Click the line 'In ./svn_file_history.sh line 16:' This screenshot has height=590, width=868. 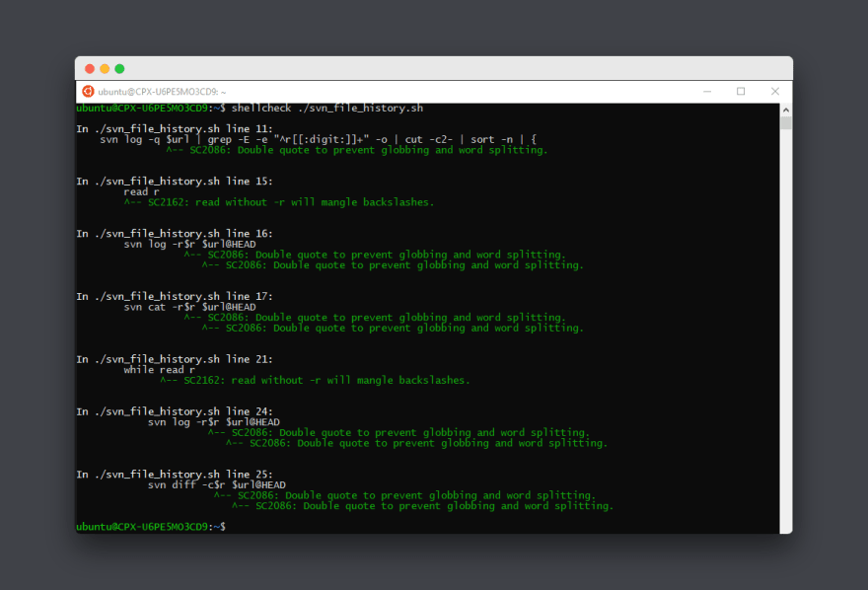175,234
